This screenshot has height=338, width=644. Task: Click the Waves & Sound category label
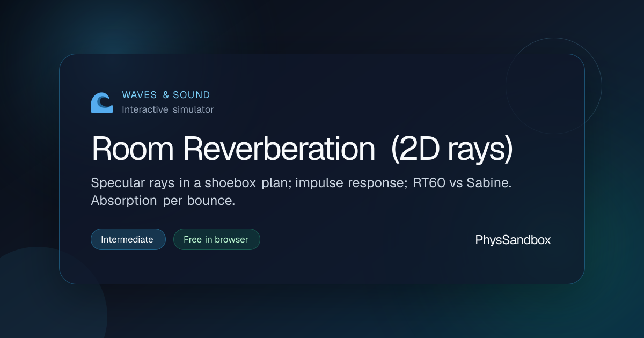pos(166,95)
